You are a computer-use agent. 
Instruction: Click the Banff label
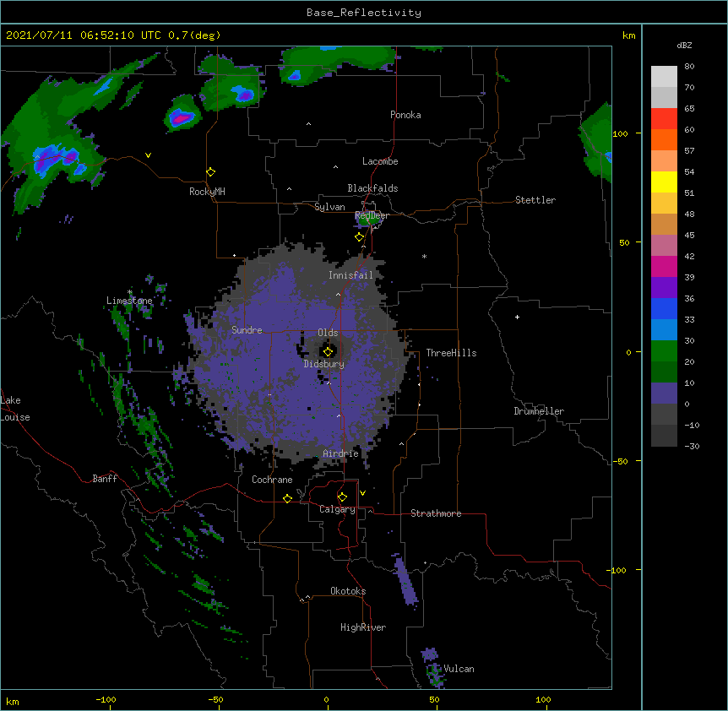point(105,479)
